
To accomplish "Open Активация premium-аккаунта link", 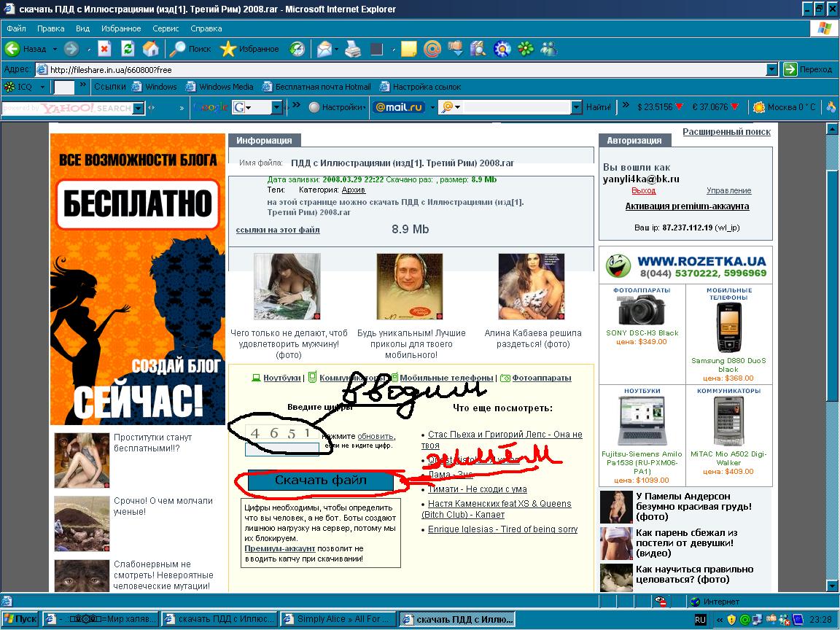I will click(687, 206).
